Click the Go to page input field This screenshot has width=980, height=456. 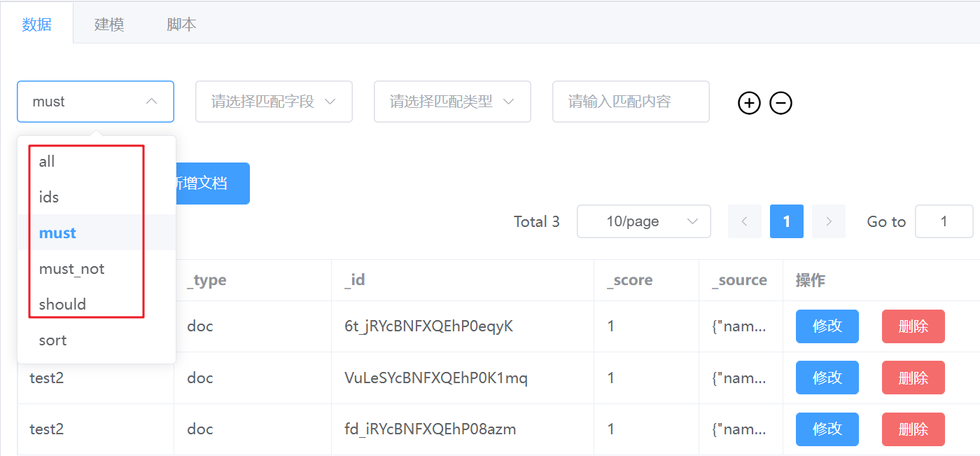[944, 221]
